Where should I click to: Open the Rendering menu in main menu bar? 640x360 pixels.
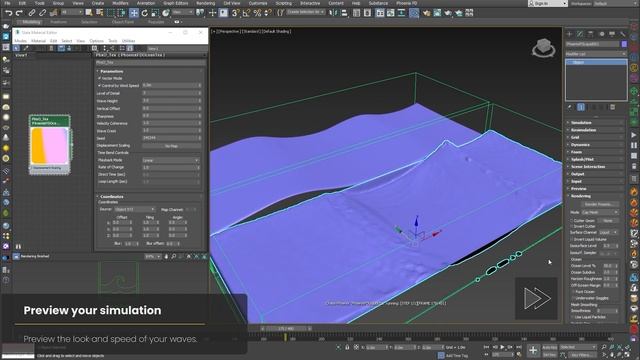[x=205, y=3]
